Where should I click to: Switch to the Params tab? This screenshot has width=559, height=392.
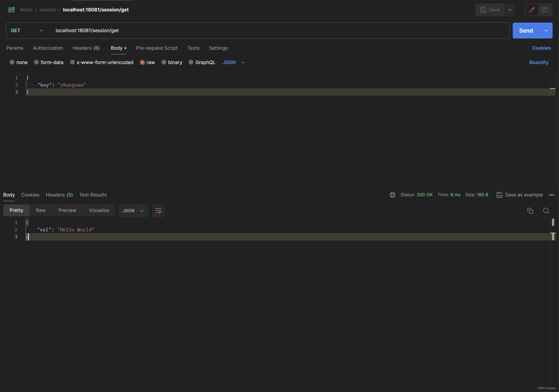(x=15, y=48)
